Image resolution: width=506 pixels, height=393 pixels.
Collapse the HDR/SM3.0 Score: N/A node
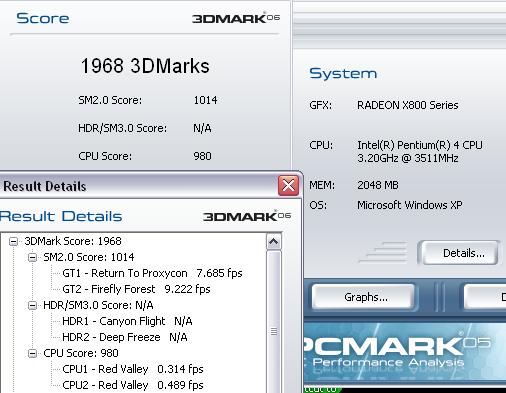(x=32, y=305)
